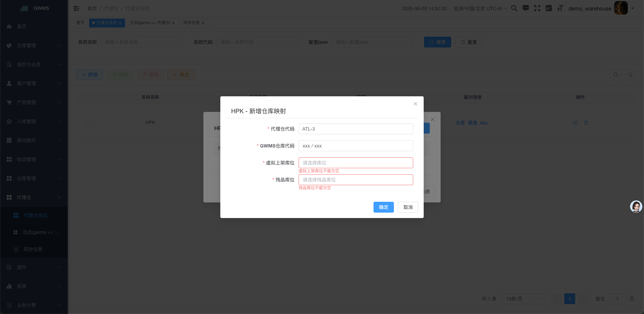Select 同步任务 submenu item
The height and width of the screenshot is (314, 644).
pyautogui.click(x=34, y=249)
